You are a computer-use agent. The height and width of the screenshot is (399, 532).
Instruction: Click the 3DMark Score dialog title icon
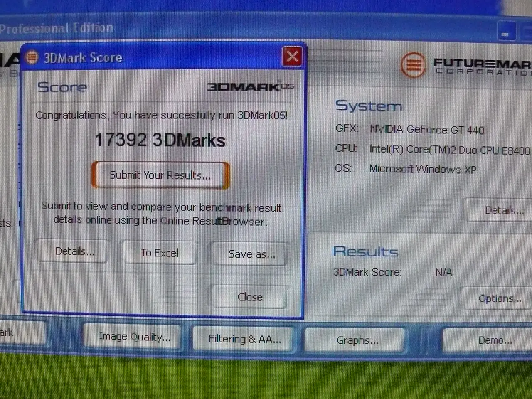tap(32, 57)
